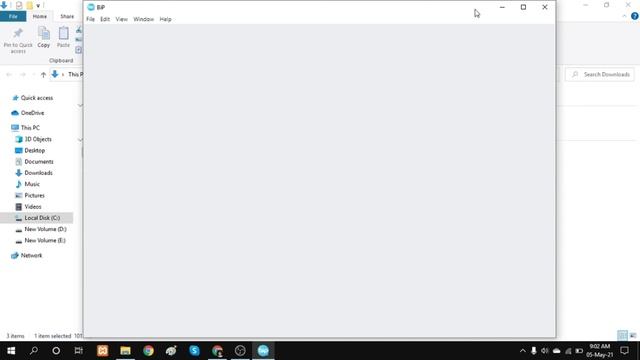640x360 pixels.
Task: Switch to File Explorer on taskbar
Action: tap(125, 351)
